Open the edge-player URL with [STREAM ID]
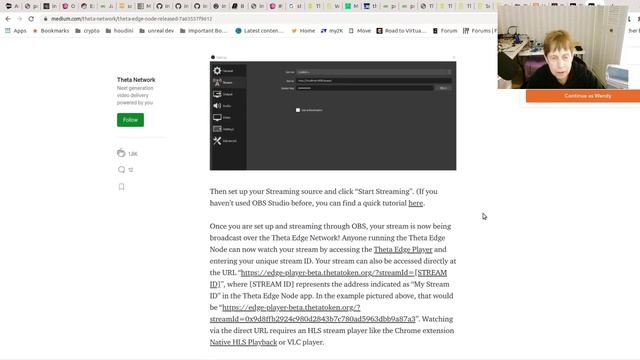 pos(344,273)
